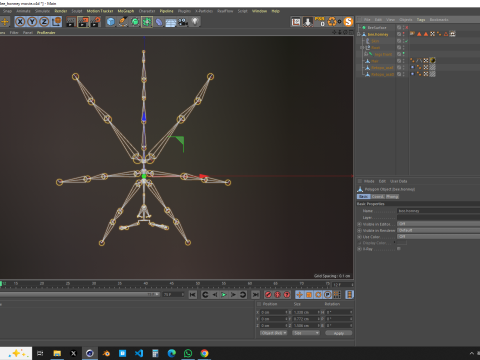
Task: Open Edit Render Settings icon
Action: pos(95,22)
